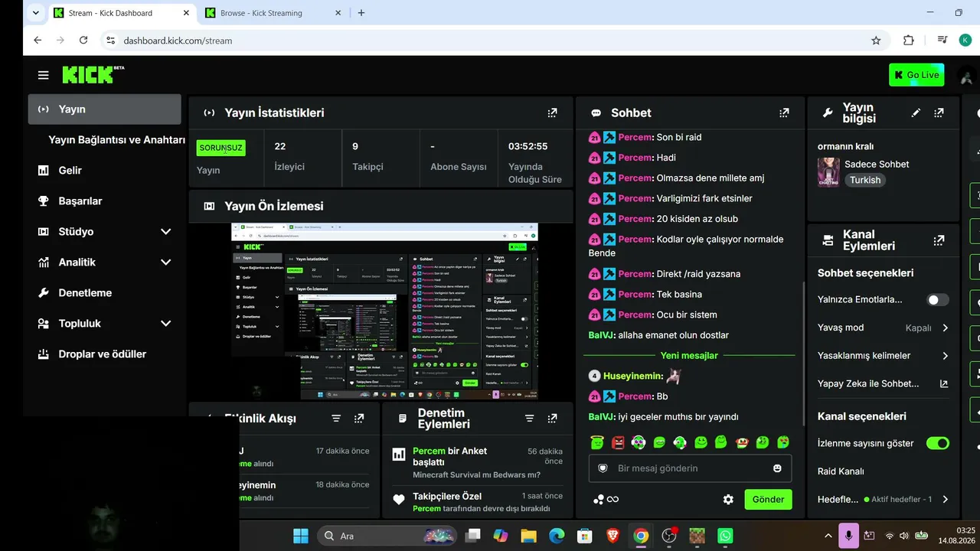The image size is (980, 551).
Task: Toggle Yalnızca Emotlarla chat mode
Action: click(937, 300)
